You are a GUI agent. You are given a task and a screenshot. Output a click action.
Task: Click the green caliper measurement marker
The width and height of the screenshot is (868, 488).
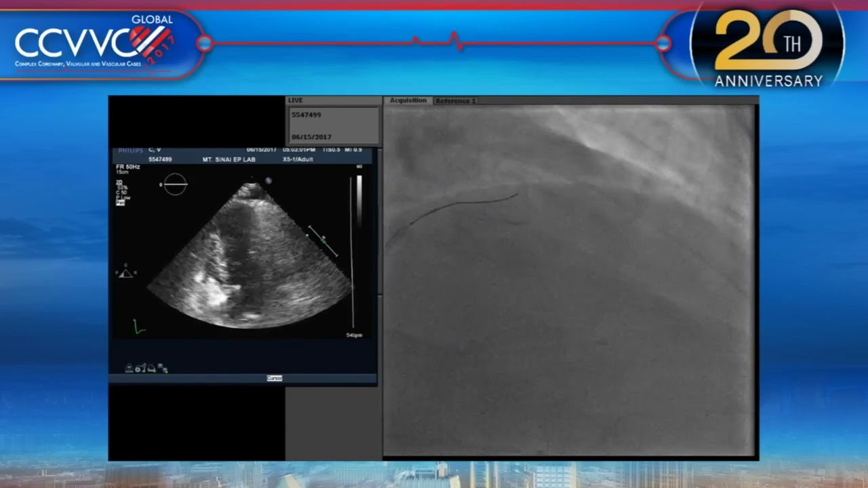(x=323, y=241)
